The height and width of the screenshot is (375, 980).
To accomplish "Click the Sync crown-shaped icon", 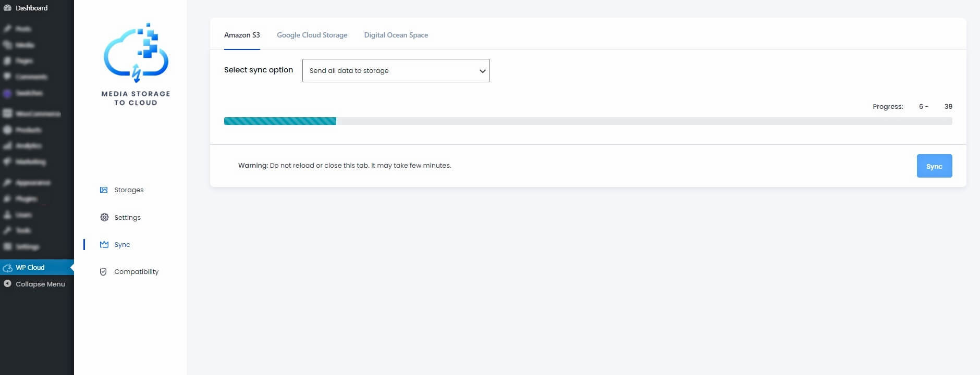I will click(x=104, y=244).
